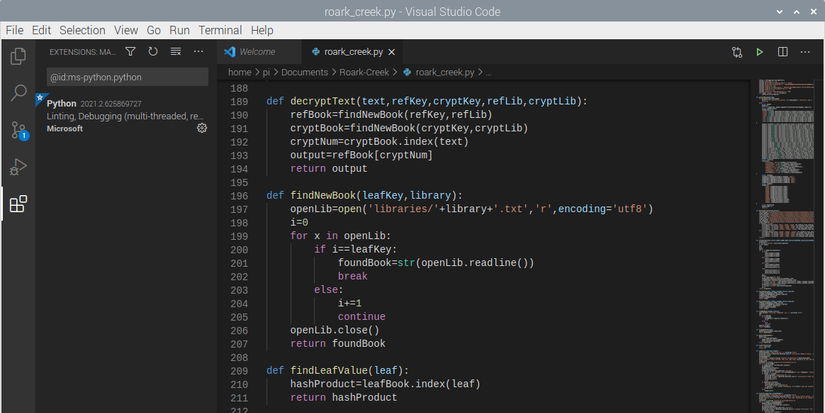Click 'return hashProduct' on line 211
Screen dimensions: 825x413
tap(344, 398)
